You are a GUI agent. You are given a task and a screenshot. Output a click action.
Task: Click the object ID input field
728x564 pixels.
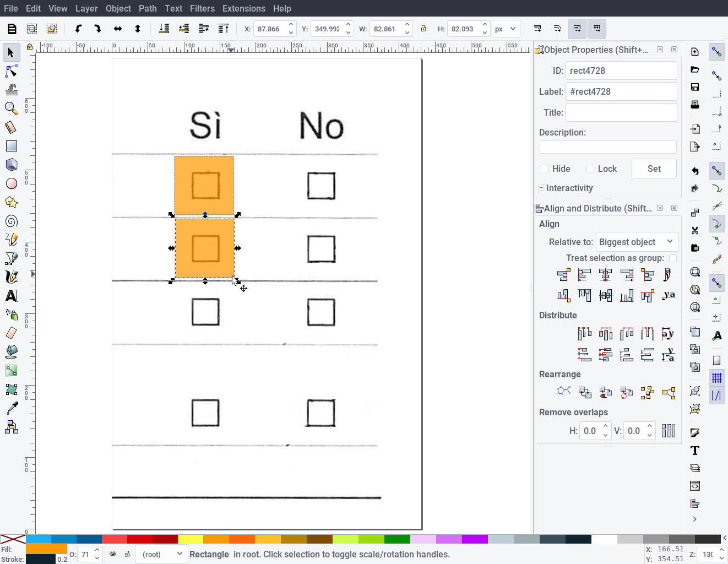click(621, 70)
